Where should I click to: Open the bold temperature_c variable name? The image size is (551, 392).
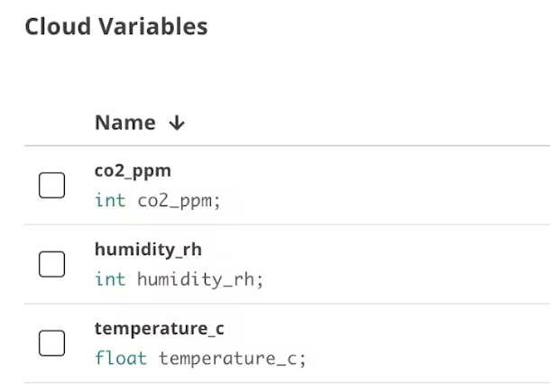(x=159, y=329)
